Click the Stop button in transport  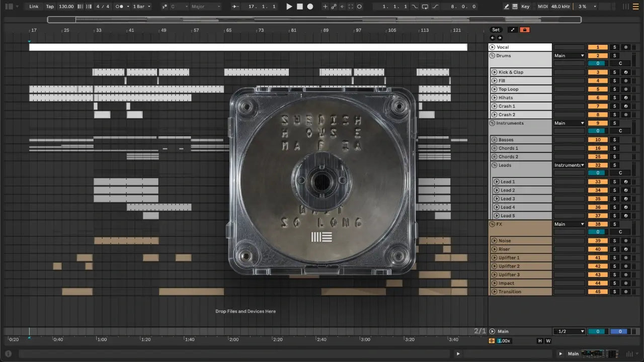299,7
